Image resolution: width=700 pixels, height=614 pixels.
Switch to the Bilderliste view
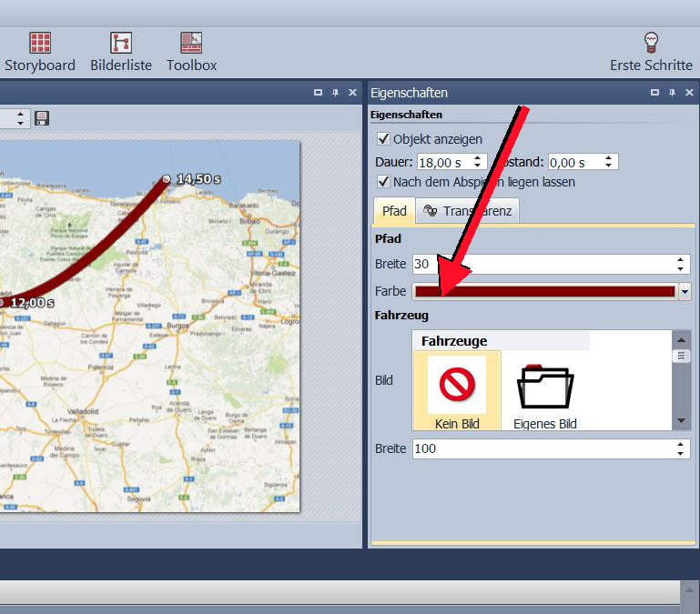click(x=121, y=52)
